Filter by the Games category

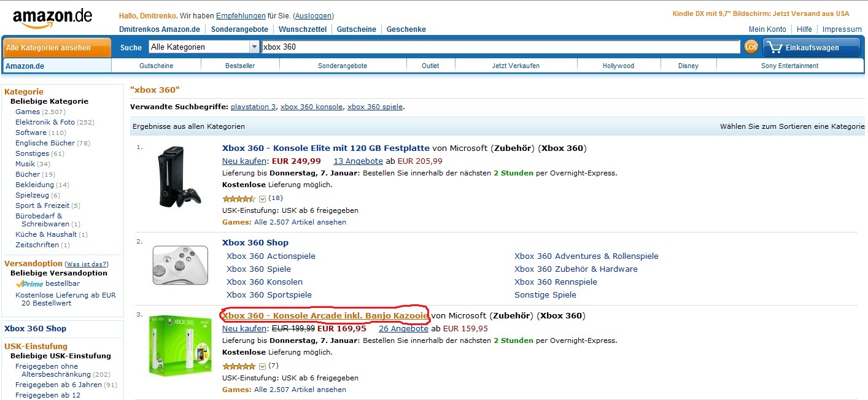tap(28, 112)
